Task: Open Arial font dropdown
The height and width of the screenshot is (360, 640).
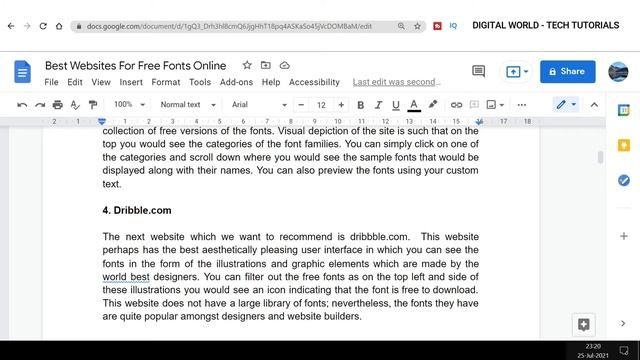Action: 259,104
